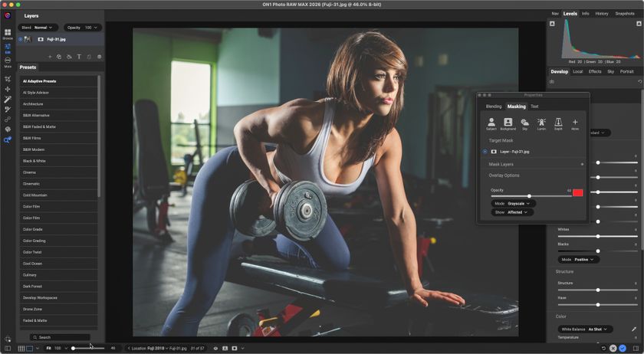Reset develop settings with the undo arrow
Screen dimensions: 644x354
pyautogui.click(x=640, y=82)
